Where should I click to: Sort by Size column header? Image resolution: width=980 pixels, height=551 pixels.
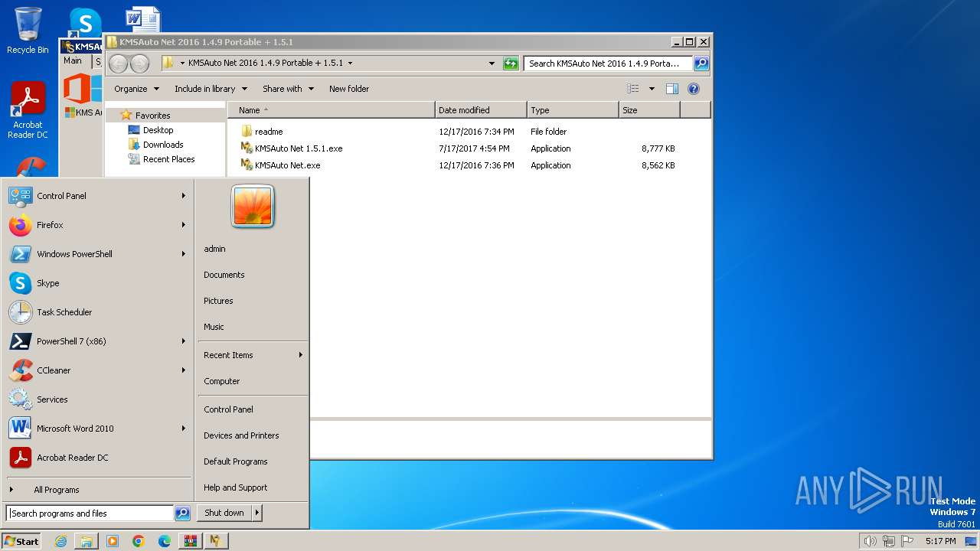[649, 110]
